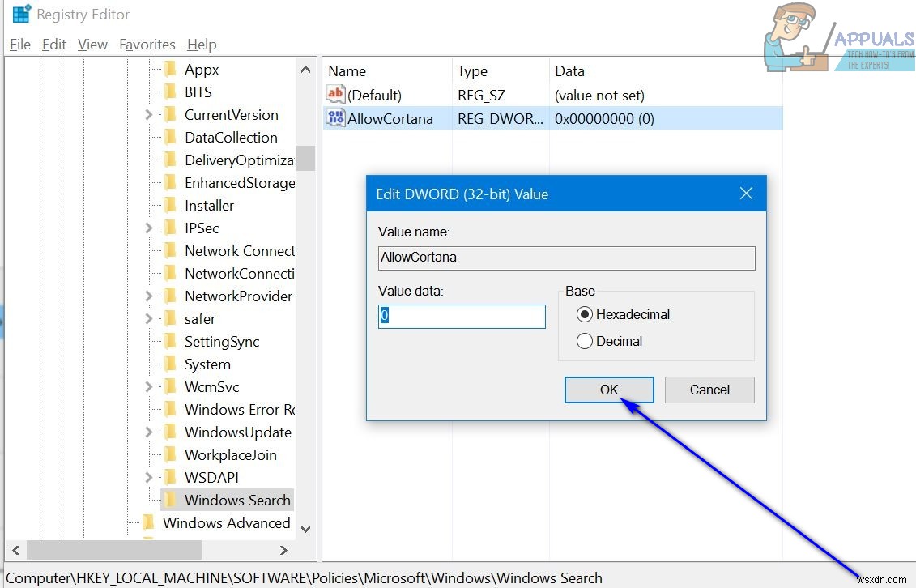Cancel the Edit DWORD dialog
Viewport: 916px width, 588px height.
coord(709,390)
